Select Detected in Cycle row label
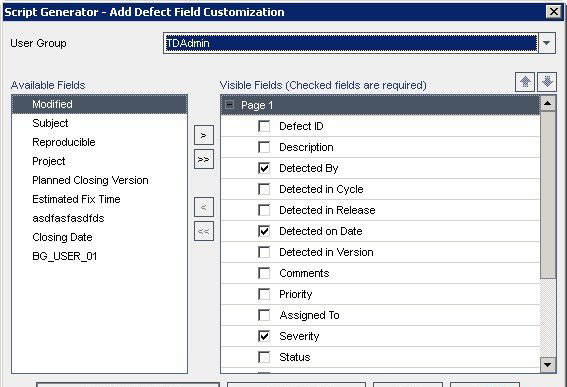This screenshot has height=387, width=567. [321, 189]
